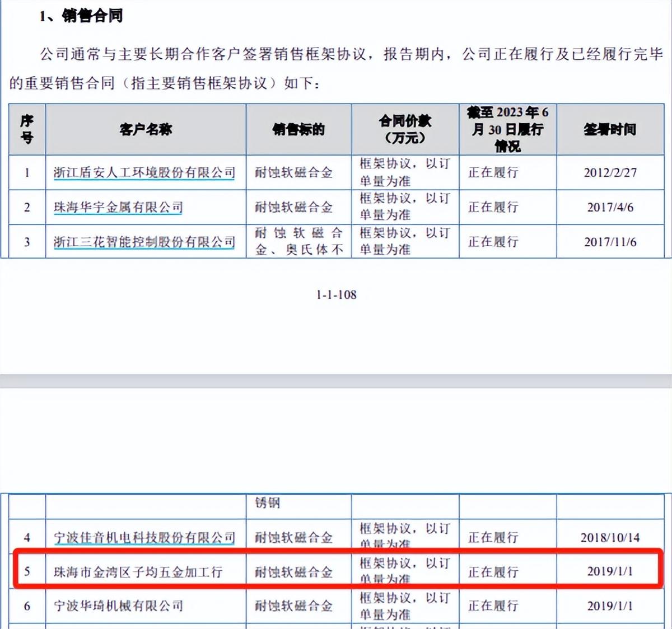Image resolution: width=672 pixels, height=629 pixels.
Task: Click the 销售标的 column header
Action: 298,129
